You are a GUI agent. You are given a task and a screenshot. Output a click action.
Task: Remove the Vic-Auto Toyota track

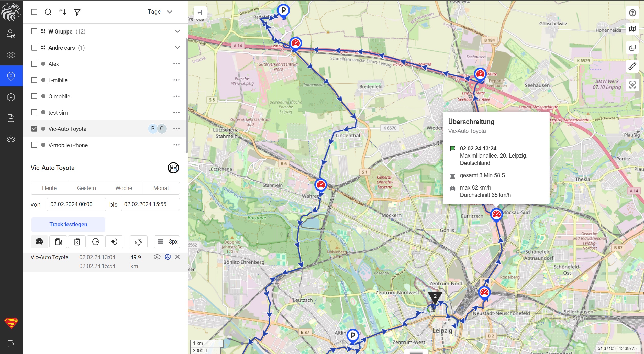click(x=177, y=257)
